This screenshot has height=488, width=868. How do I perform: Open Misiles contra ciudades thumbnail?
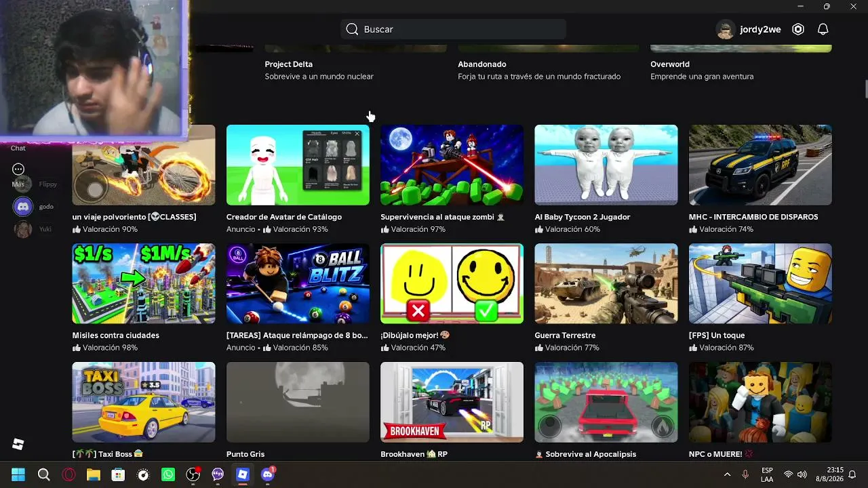(144, 283)
